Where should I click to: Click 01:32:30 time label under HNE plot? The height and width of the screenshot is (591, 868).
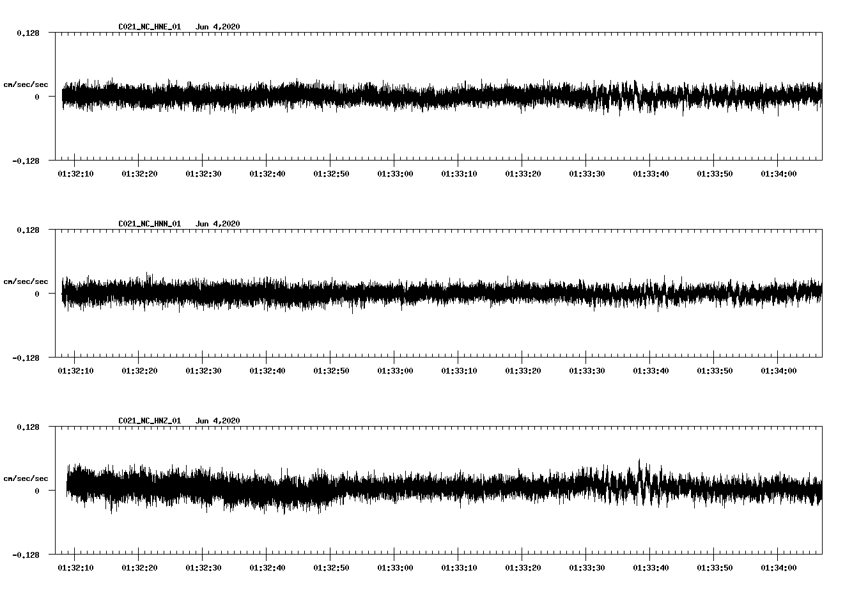(203, 174)
